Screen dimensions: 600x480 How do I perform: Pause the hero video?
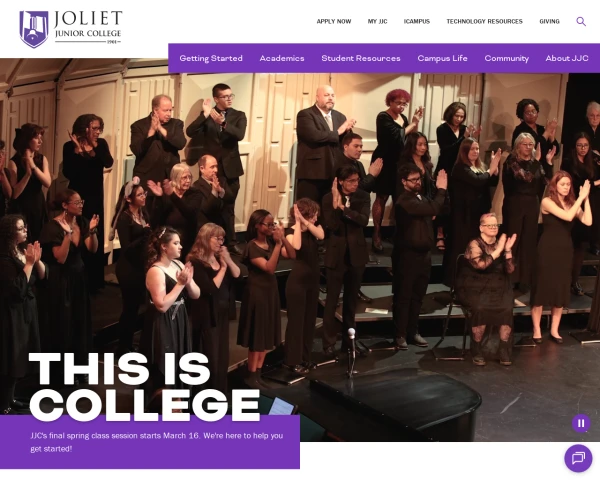(581, 423)
